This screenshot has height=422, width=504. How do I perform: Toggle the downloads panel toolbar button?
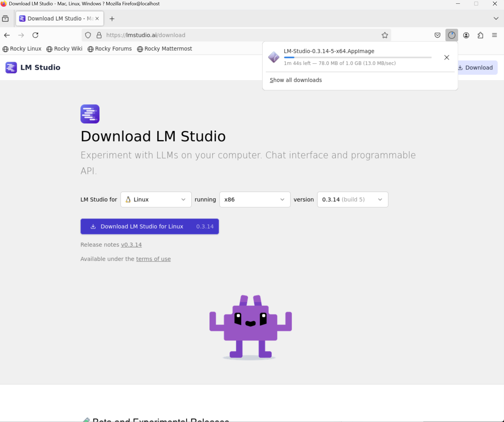click(451, 35)
